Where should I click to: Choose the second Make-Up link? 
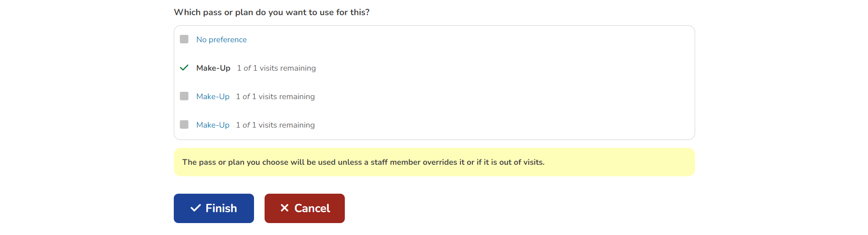(213, 96)
